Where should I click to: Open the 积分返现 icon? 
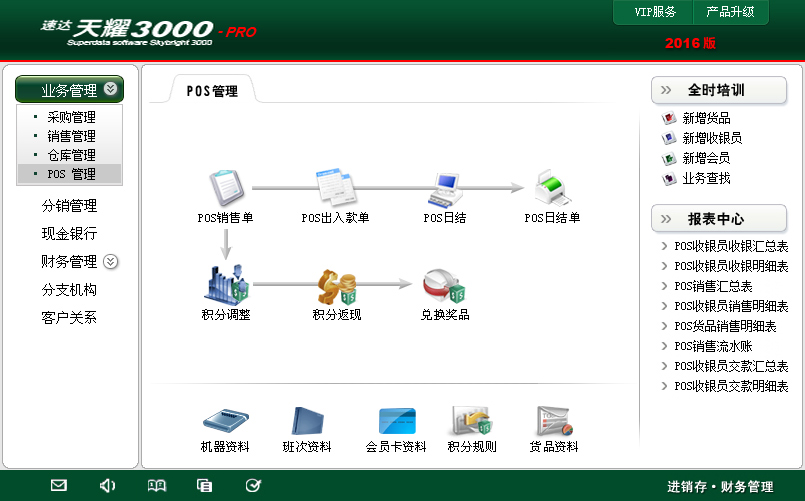coord(337,286)
